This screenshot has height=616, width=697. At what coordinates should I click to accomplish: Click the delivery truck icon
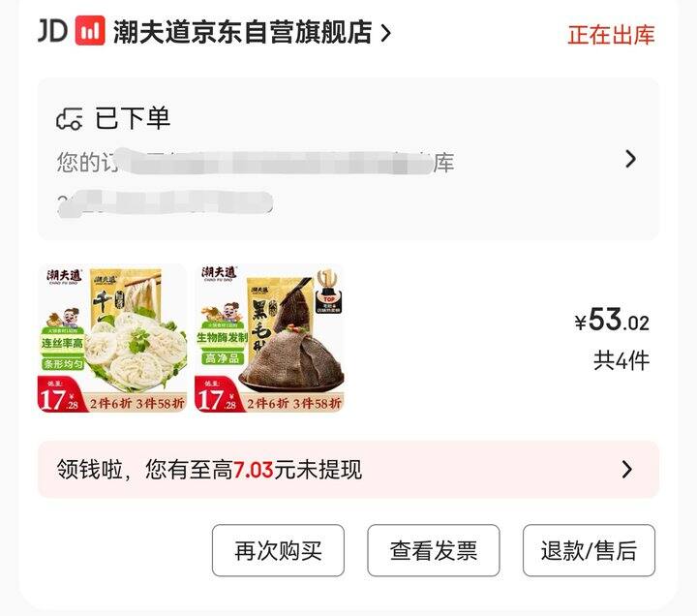point(70,119)
